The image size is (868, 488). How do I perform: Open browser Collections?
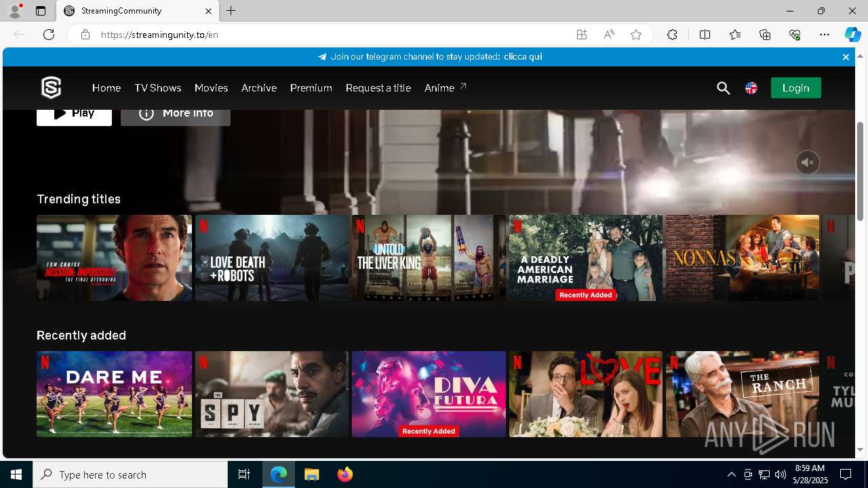coord(765,35)
